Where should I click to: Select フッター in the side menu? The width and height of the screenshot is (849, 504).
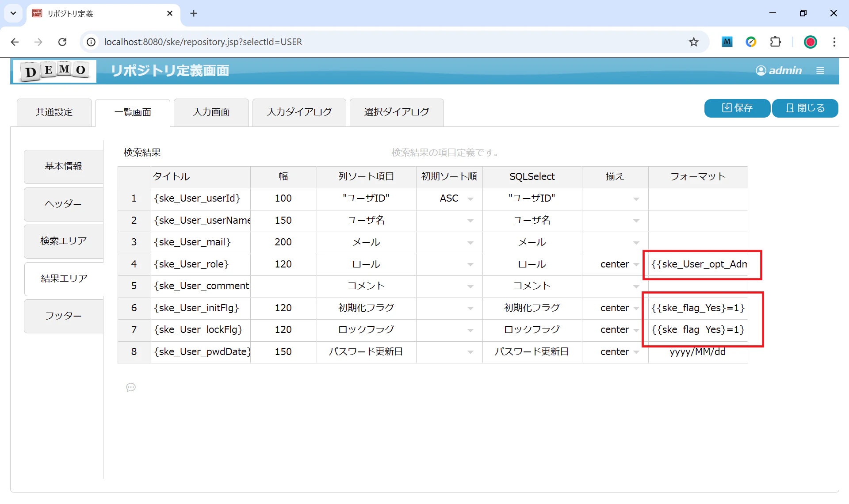64,316
